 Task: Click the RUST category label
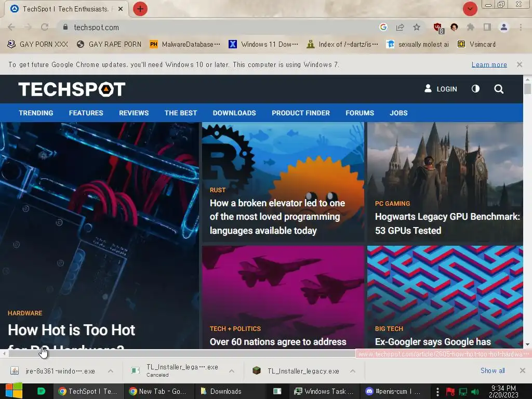[218, 190]
